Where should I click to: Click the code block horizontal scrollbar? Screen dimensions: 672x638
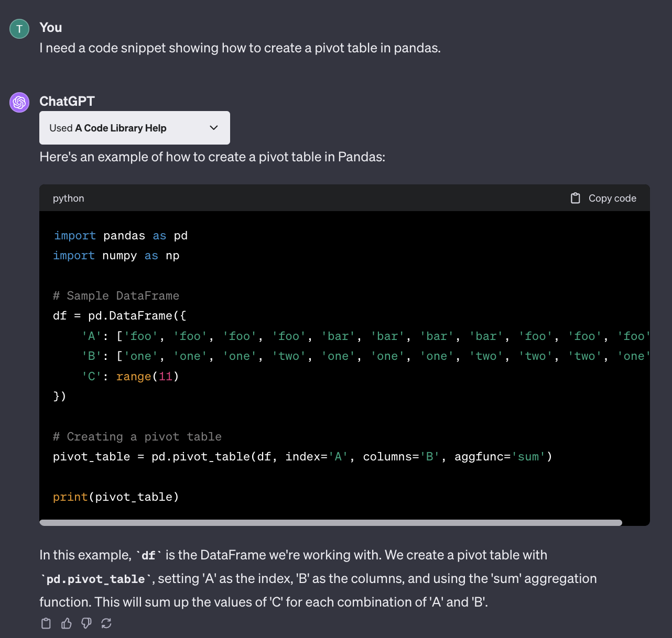coord(330,522)
